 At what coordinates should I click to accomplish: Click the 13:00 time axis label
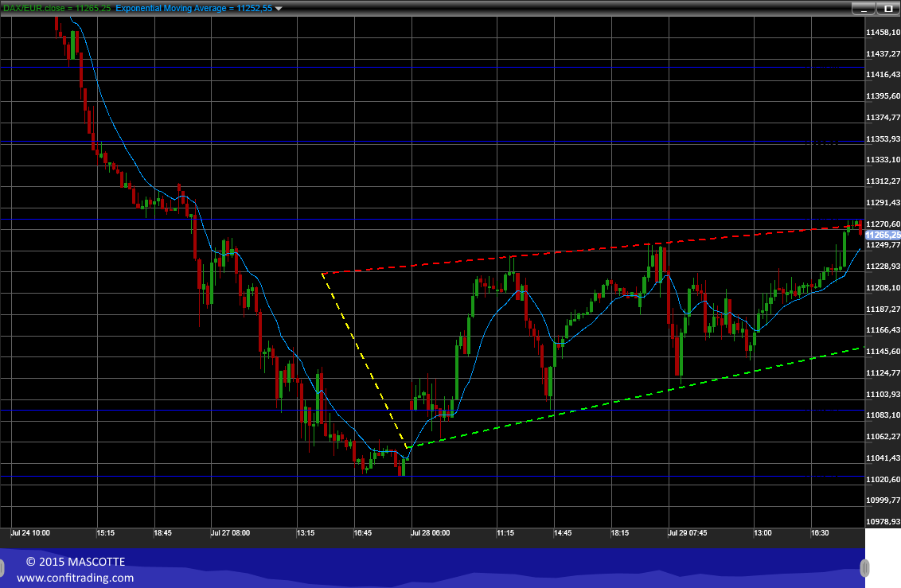click(763, 533)
